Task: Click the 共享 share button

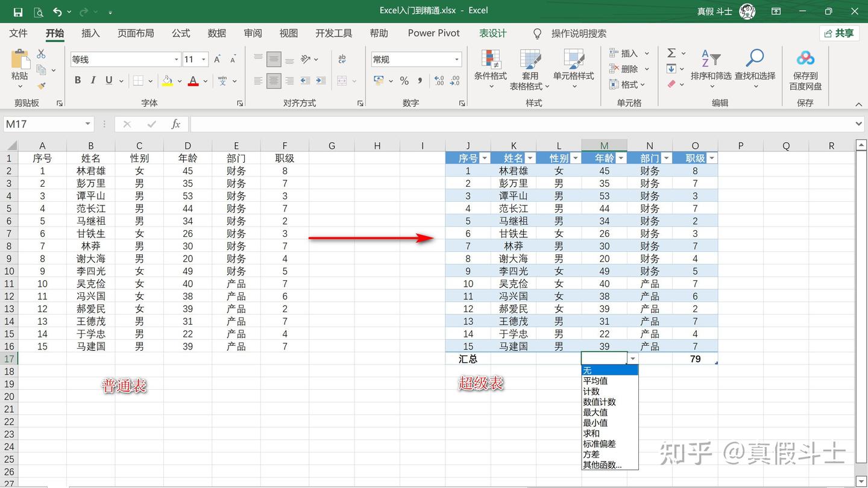Action: [839, 33]
